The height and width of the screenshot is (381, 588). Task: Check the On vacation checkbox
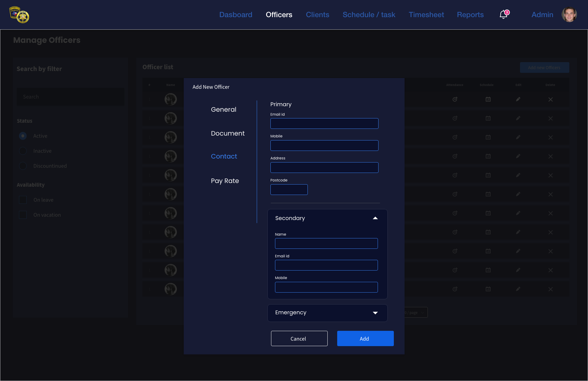click(x=23, y=215)
